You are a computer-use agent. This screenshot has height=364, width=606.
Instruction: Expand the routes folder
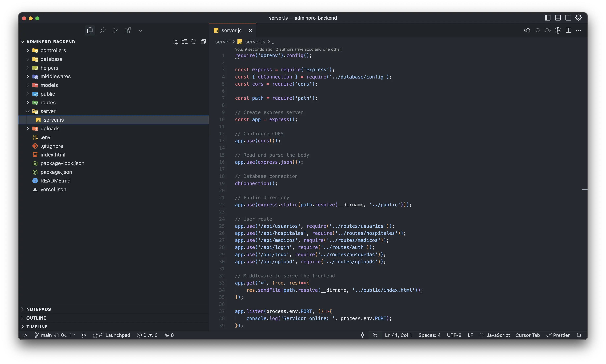pos(28,103)
